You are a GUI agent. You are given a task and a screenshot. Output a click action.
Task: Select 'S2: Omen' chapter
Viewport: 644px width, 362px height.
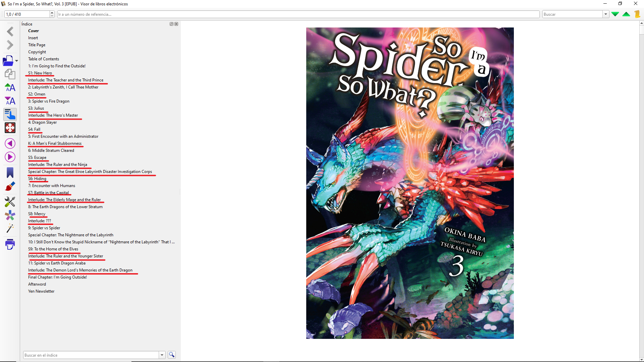(x=37, y=94)
